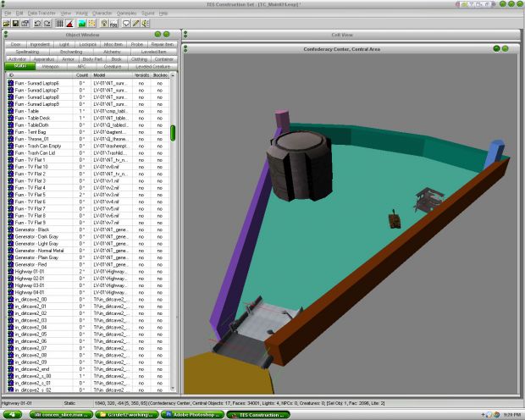Switch to the Activator tab
The image size is (525, 420).
coord(17,59)
